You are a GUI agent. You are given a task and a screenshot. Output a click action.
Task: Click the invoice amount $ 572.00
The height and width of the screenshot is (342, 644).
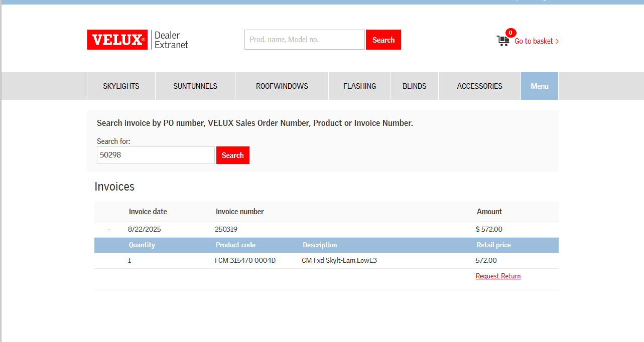[x=489, y=229]
